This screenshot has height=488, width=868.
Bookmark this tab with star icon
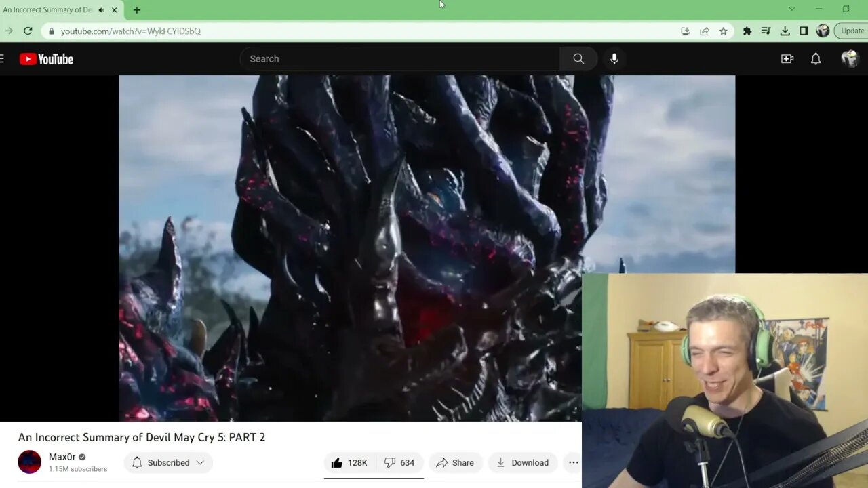coord(724,31)
